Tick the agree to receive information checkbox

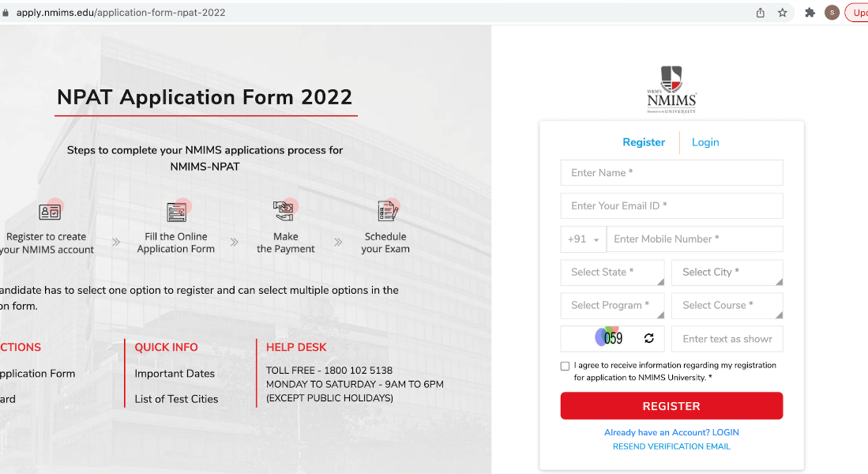click(x=565, y=366)
